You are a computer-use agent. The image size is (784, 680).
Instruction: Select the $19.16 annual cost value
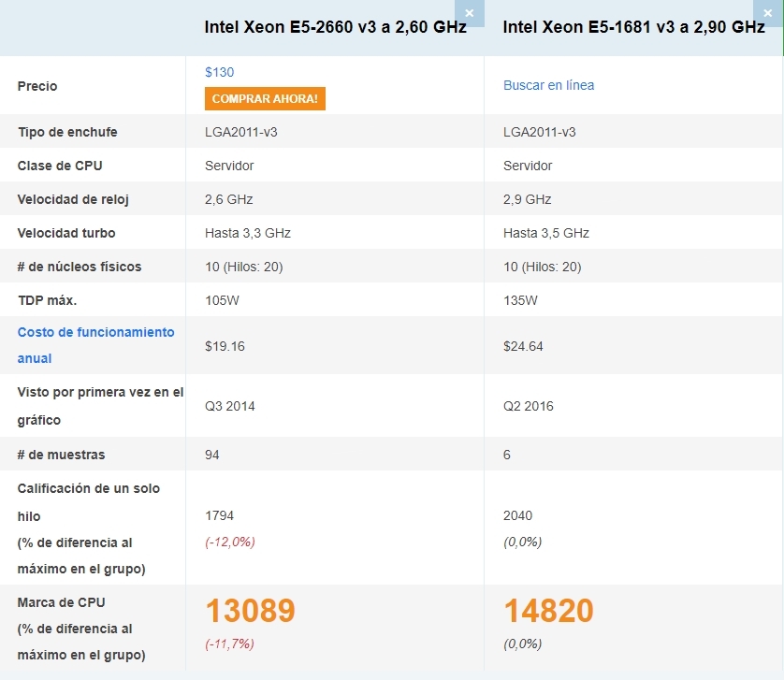[225, 346]
